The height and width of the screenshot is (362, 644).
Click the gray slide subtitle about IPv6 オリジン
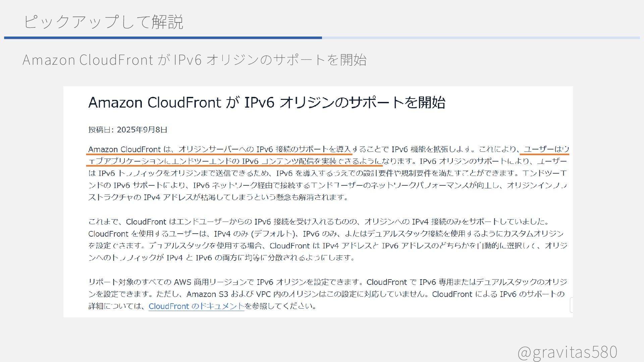click(x=194, y=60)
